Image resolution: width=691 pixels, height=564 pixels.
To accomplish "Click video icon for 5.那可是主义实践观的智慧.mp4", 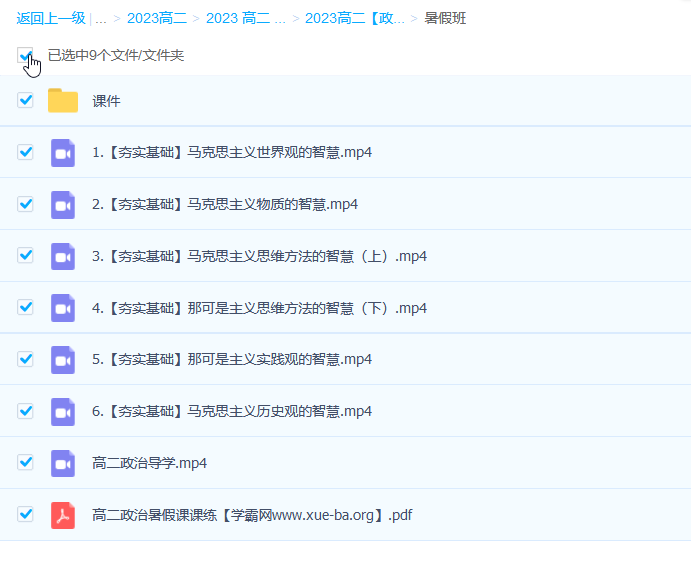I will pyautogui.click(x=63, y=360).
